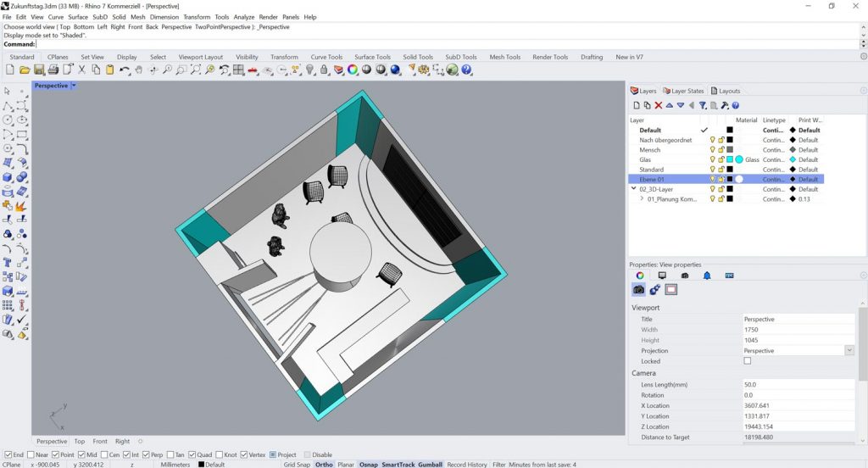Click the Print icon in toolbar
This screenshot has width=868, height=468.
[x=53, y=70]
